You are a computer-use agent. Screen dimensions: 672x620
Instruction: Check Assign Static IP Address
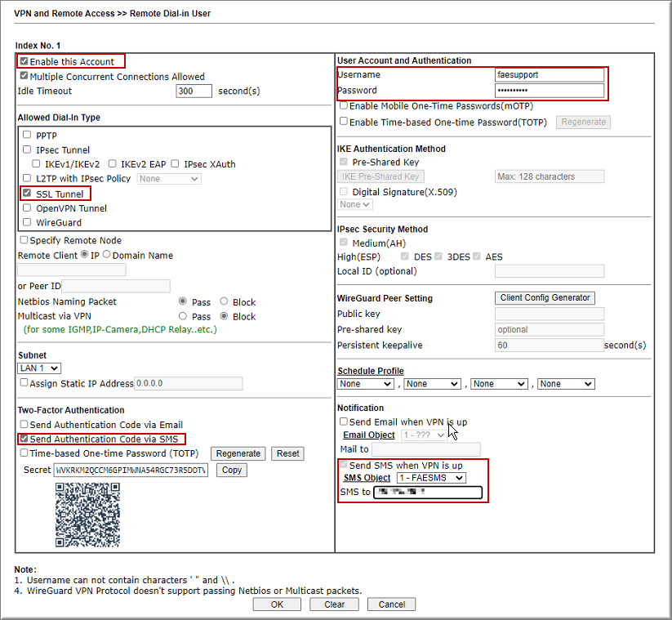coord(24,382)
